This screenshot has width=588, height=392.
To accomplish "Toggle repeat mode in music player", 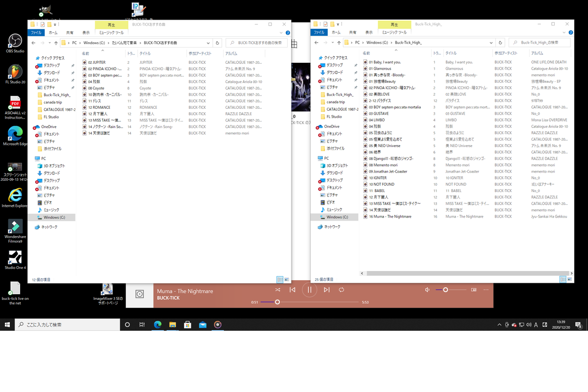I will [x=342, y=290].
